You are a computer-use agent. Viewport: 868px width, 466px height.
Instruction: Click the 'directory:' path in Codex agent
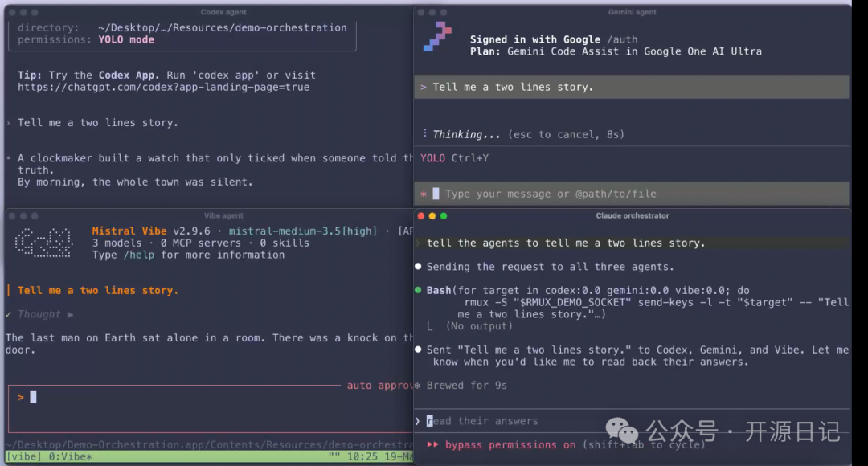(x=223, y=27)
